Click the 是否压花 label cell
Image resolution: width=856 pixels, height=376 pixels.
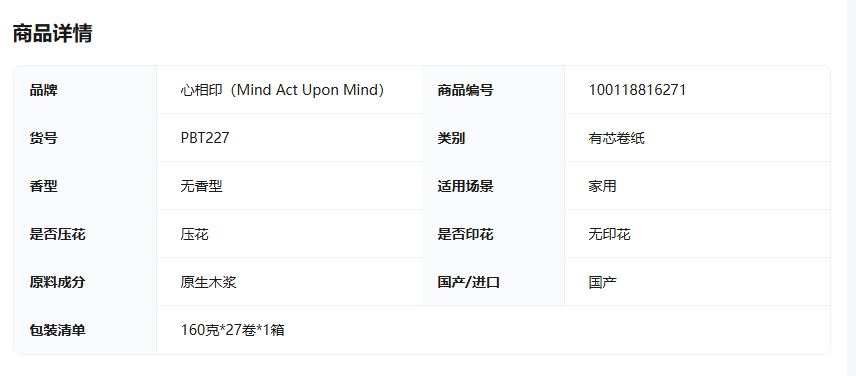(85, 234)
